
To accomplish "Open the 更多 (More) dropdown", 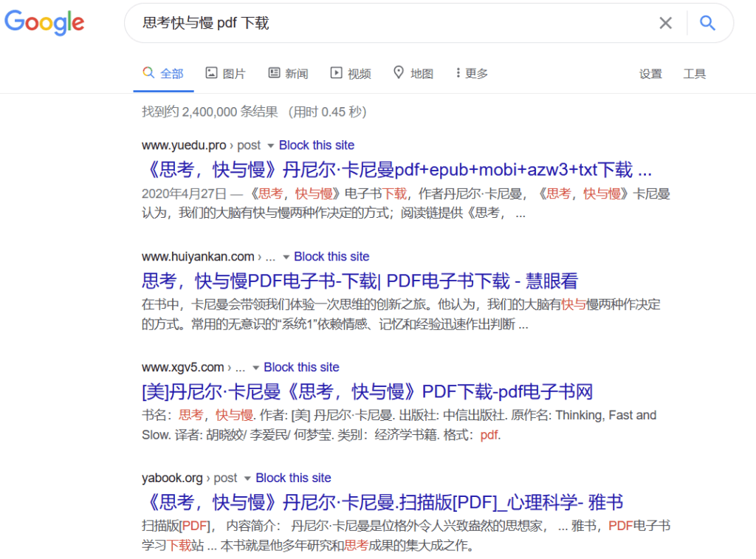I will coord(476,73).
